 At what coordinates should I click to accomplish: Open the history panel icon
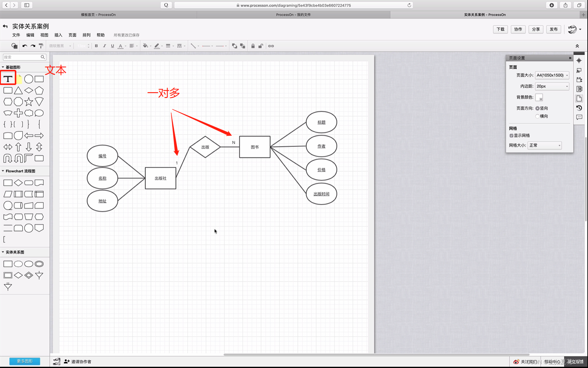[579, 108]
